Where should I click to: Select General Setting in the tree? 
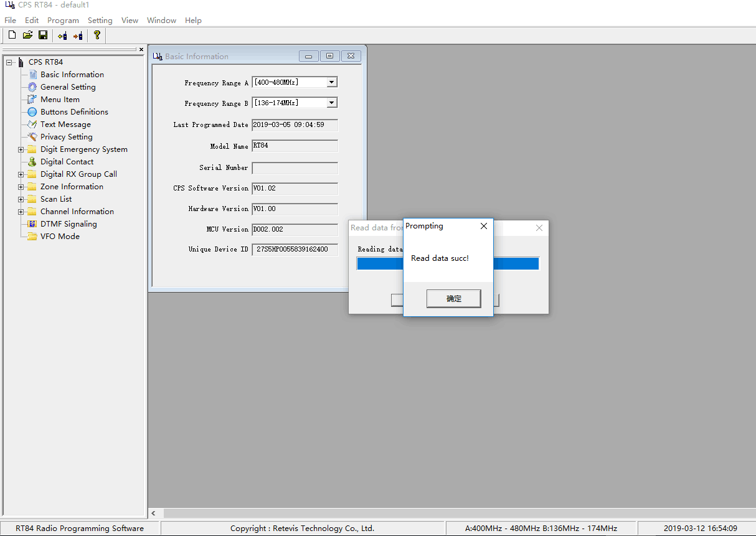tap(68, 87)
